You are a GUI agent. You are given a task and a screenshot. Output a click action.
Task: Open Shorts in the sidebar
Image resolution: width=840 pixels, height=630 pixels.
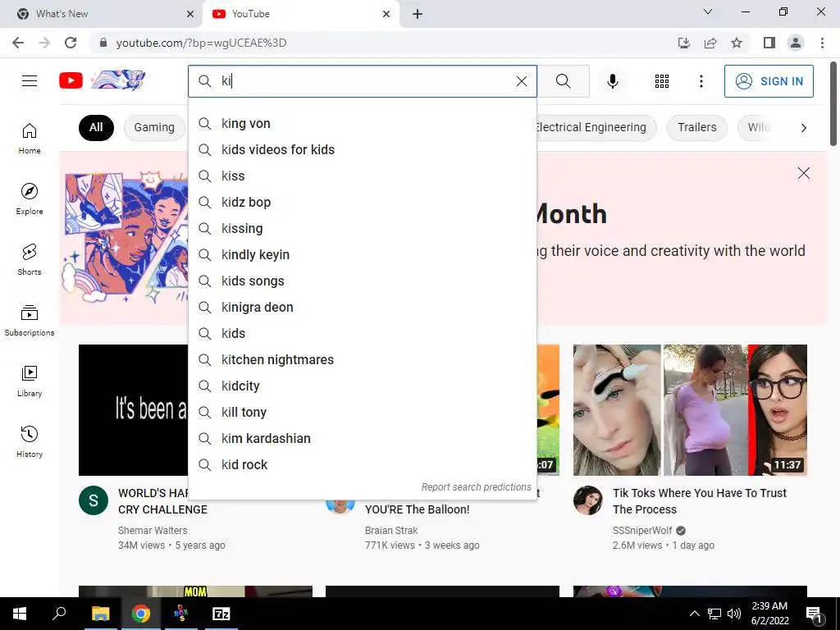click(30, 259)
